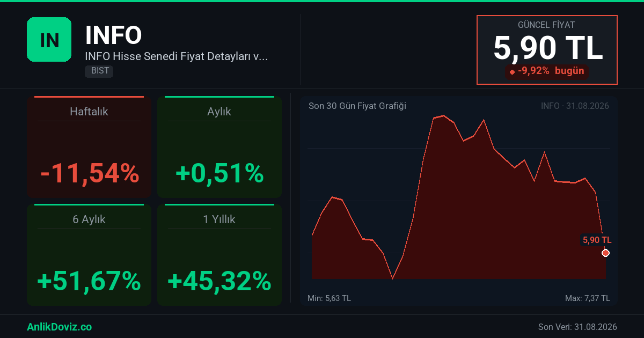Click the GÜNCEL FİYAT 5,90 TL box

tap(547, 50)
